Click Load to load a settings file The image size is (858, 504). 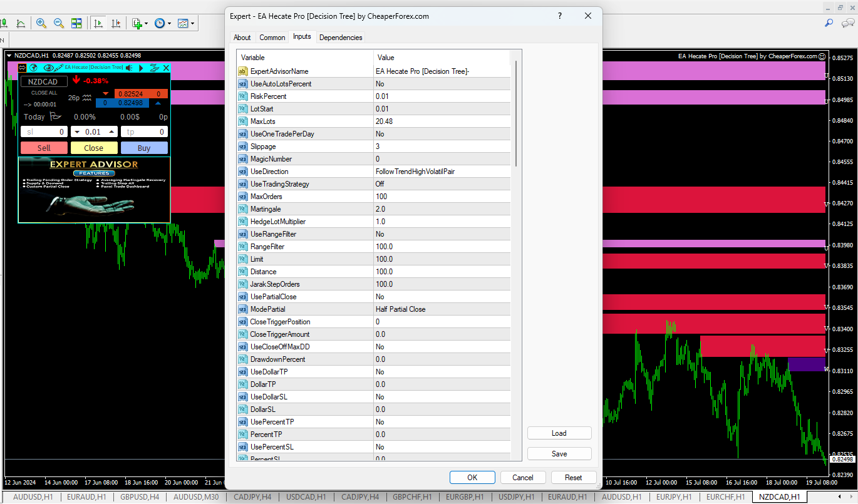[559, 433]
